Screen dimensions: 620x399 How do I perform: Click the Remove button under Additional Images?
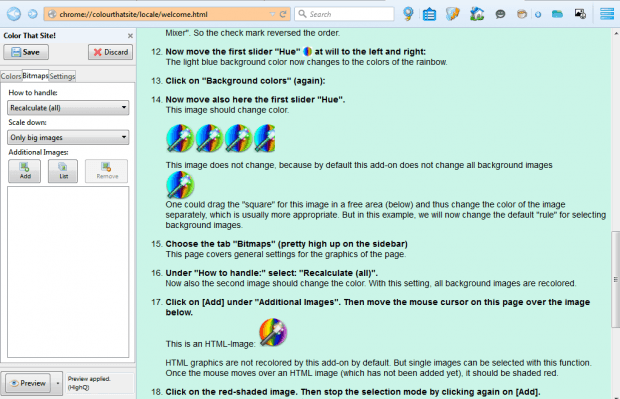[x=106, y=171]
